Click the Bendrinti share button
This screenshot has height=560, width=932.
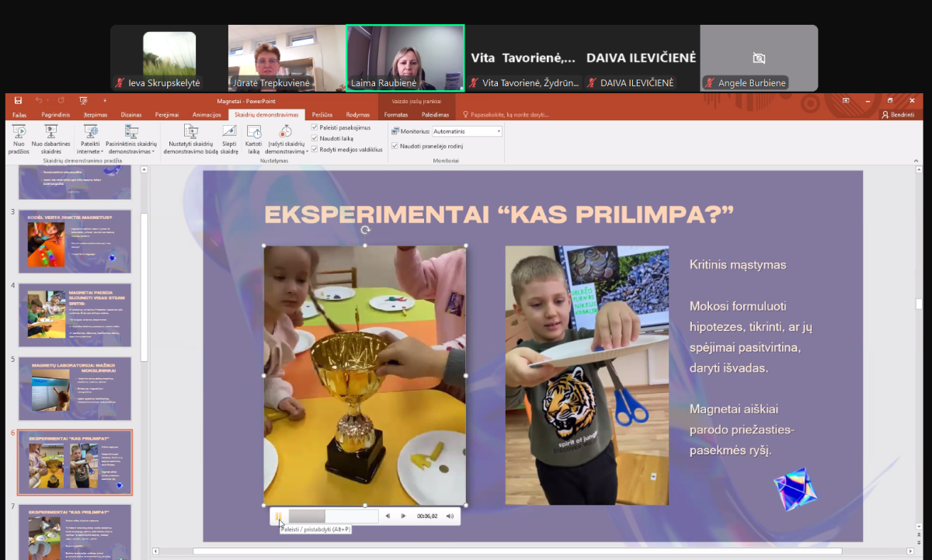(898, 115)
